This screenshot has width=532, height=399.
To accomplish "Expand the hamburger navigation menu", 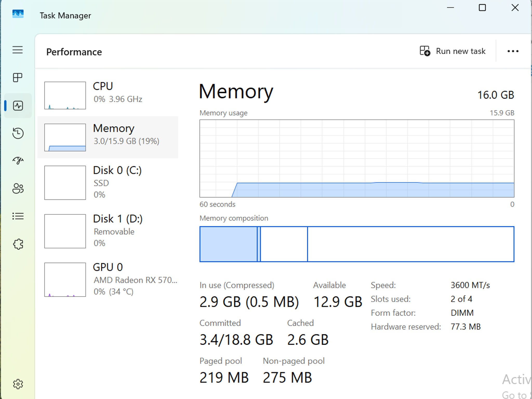I will coord(18,50).
